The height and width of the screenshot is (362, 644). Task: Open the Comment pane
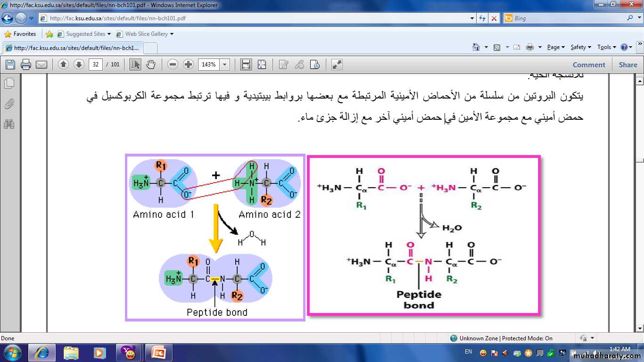(x=588, y=65)
